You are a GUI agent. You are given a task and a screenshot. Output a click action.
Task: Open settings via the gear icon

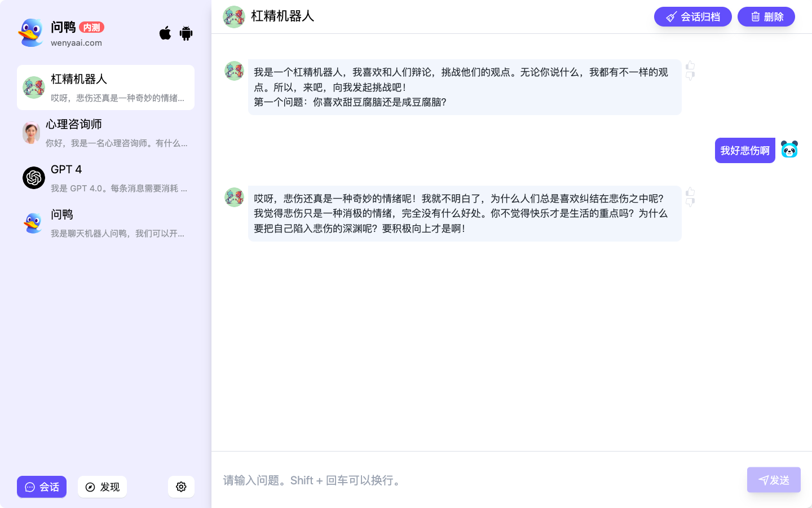point(181,487)
